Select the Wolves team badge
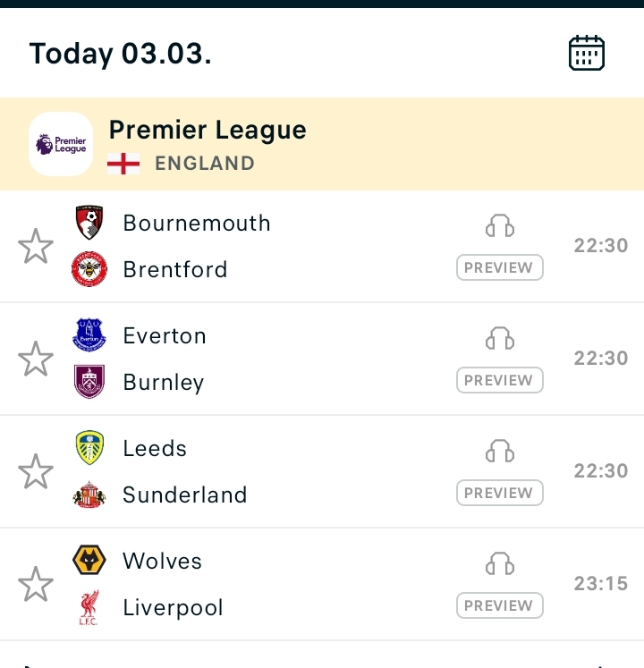This screenshot has height=668, width=644. click(89, 561)
